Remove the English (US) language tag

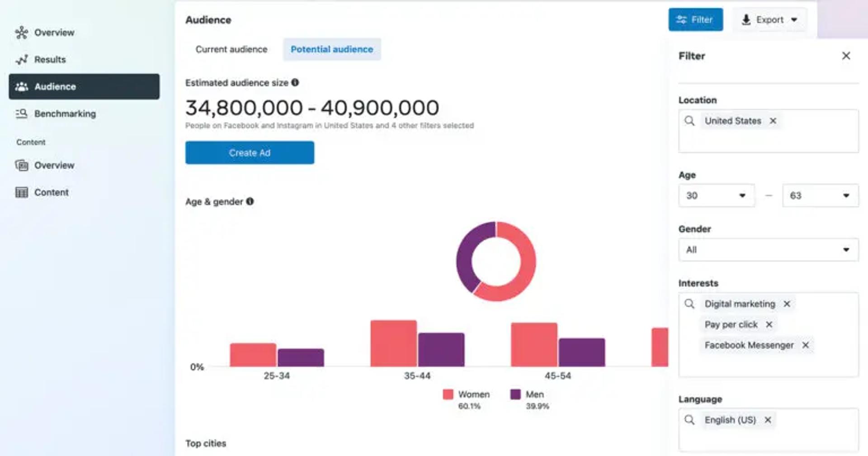tap(768, 420)
